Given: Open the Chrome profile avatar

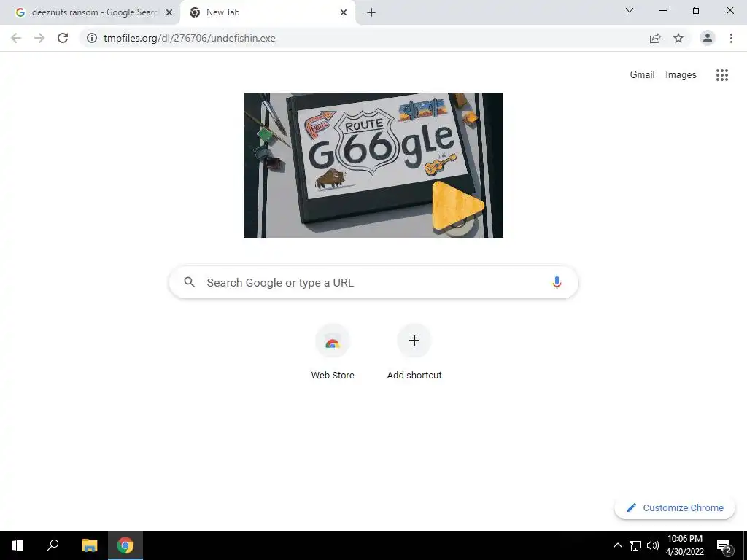Looking at the screenshot, I should pos(708,38).
